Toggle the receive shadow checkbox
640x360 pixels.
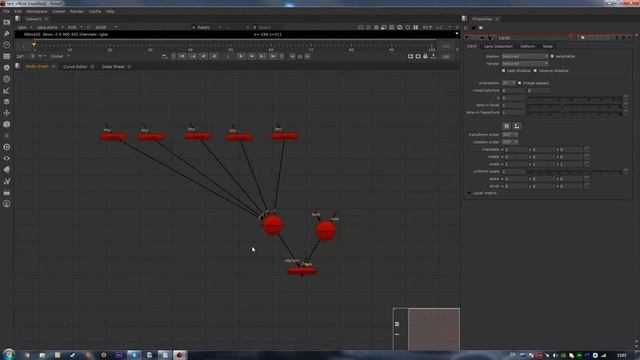coord(535,71)
